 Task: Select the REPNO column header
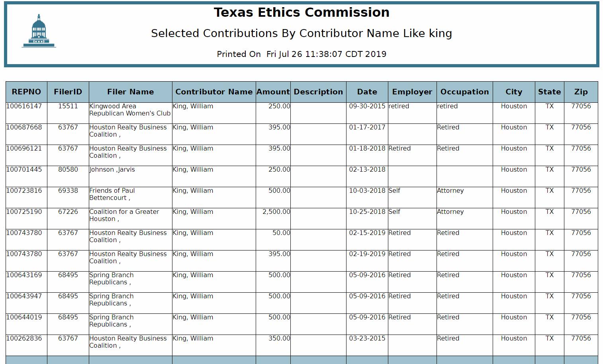click(26, 92)
